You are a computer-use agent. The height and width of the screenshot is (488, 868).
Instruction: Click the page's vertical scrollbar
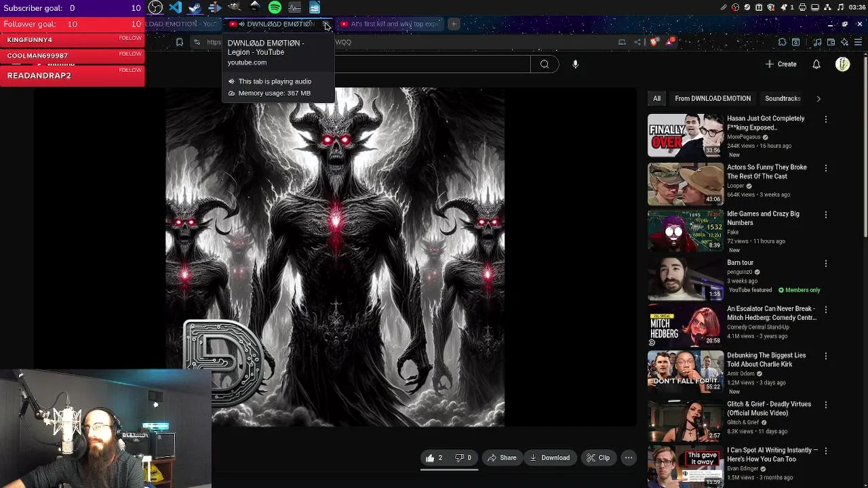click(865, 146)
